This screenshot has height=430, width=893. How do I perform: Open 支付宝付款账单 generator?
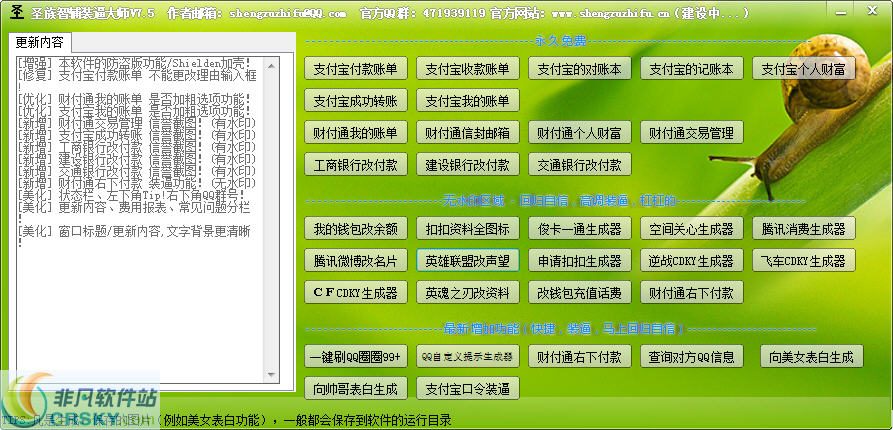pyautogui.click(x=355, y=69)
